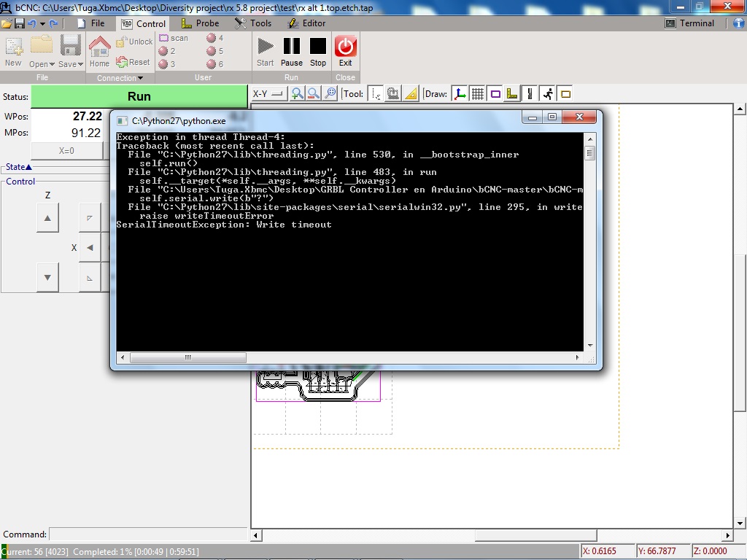Switch to the Editor ribbon tab

coord(307,23)
